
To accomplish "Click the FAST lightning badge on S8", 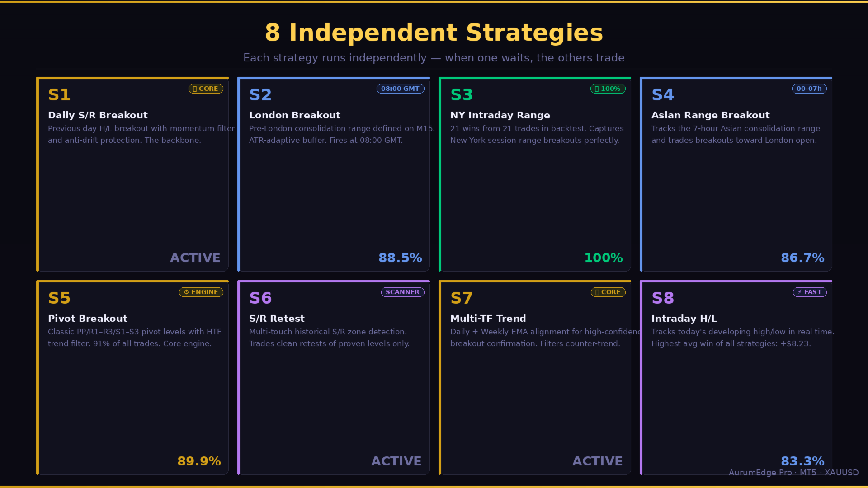I will pyautogui.click(x=809, y=292).
